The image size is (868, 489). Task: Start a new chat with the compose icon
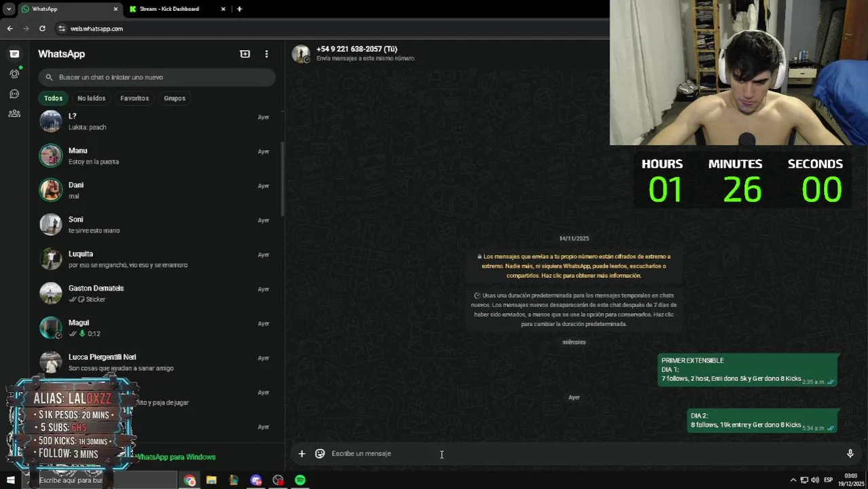pos(245,54)
